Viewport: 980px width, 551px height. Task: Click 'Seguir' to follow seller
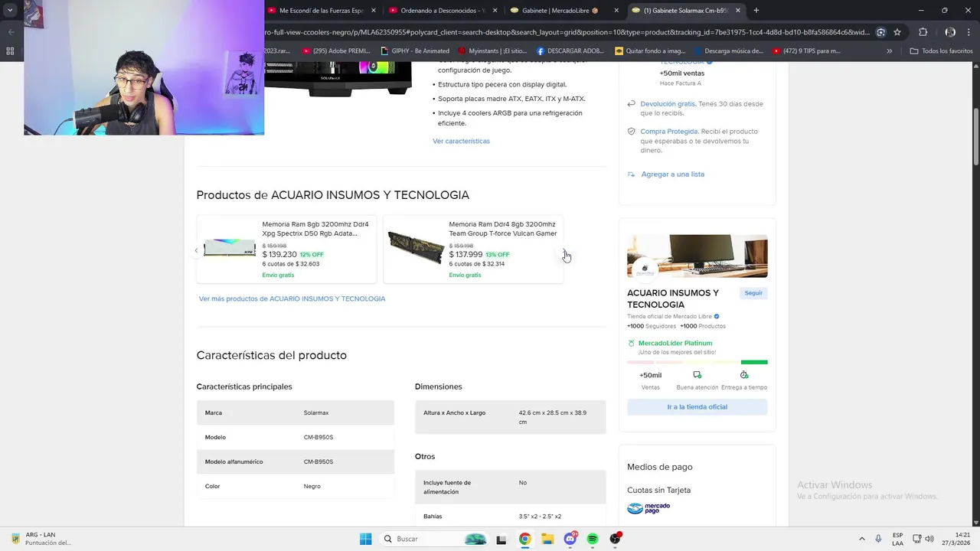pos(753,293)
